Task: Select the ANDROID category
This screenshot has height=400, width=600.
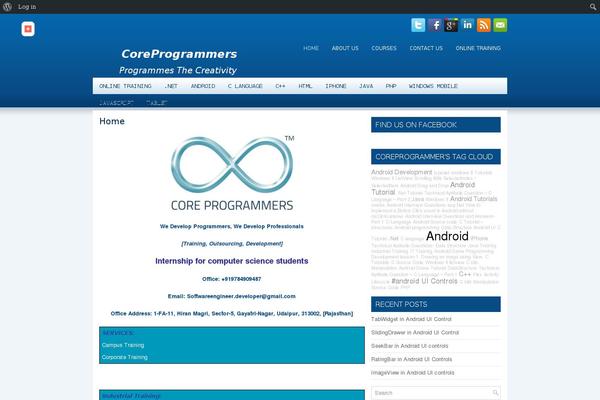Action: [x=203, y=86]
